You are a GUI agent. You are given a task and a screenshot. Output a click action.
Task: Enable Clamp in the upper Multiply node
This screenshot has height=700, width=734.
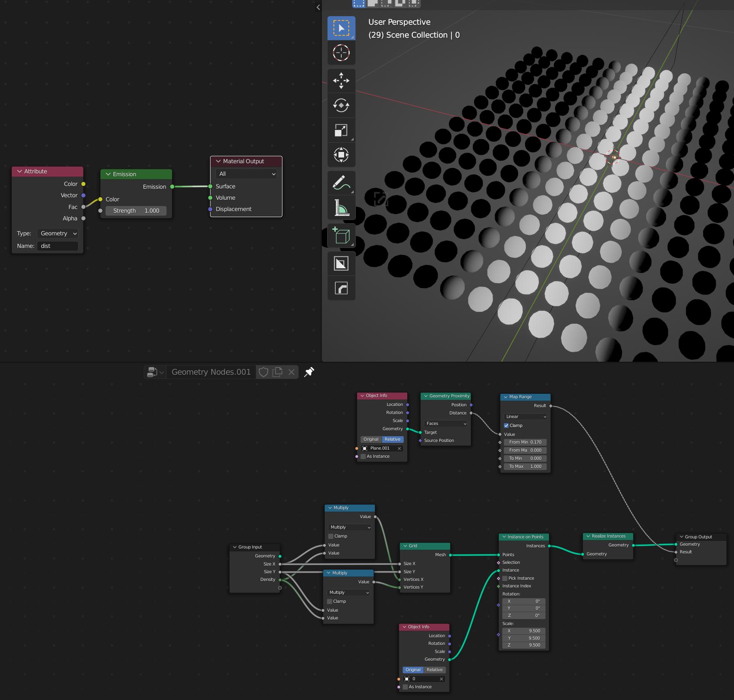click(331, 536)
